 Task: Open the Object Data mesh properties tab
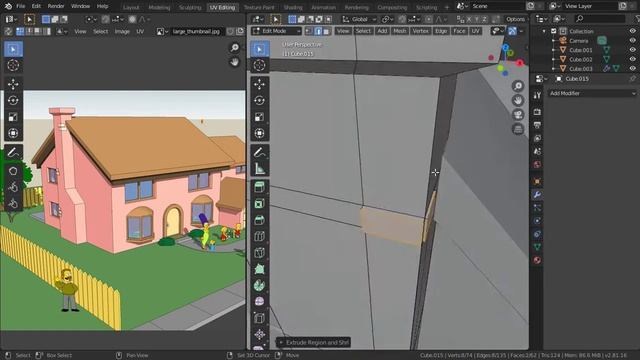tap(537, 247)
